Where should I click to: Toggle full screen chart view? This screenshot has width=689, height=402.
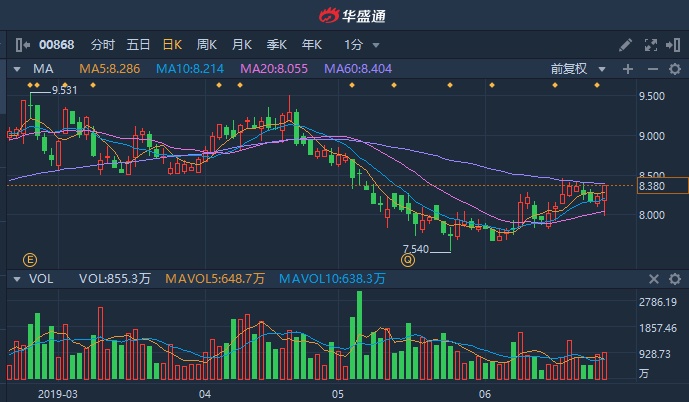tap(651, 45)
